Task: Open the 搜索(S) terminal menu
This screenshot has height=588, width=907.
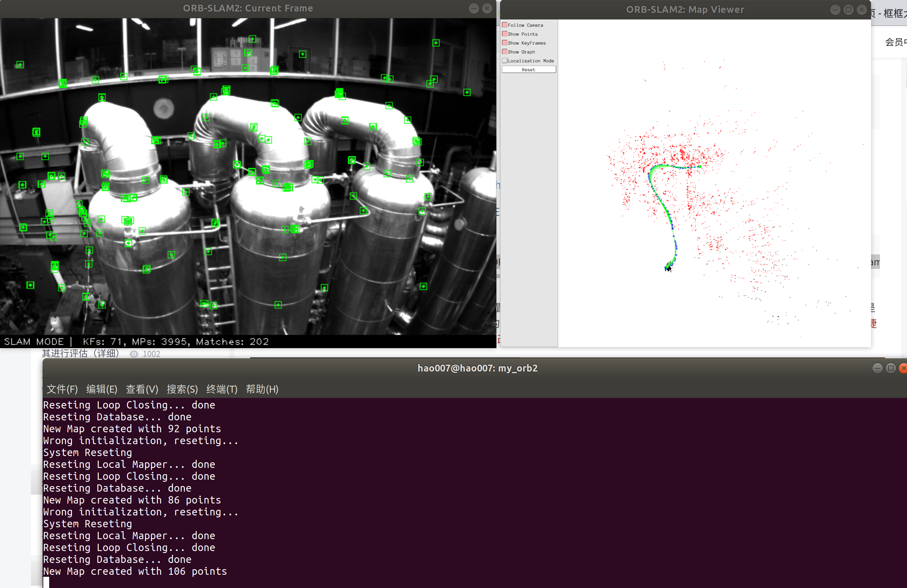Action: pyautogui.click(x=182, y=389)
